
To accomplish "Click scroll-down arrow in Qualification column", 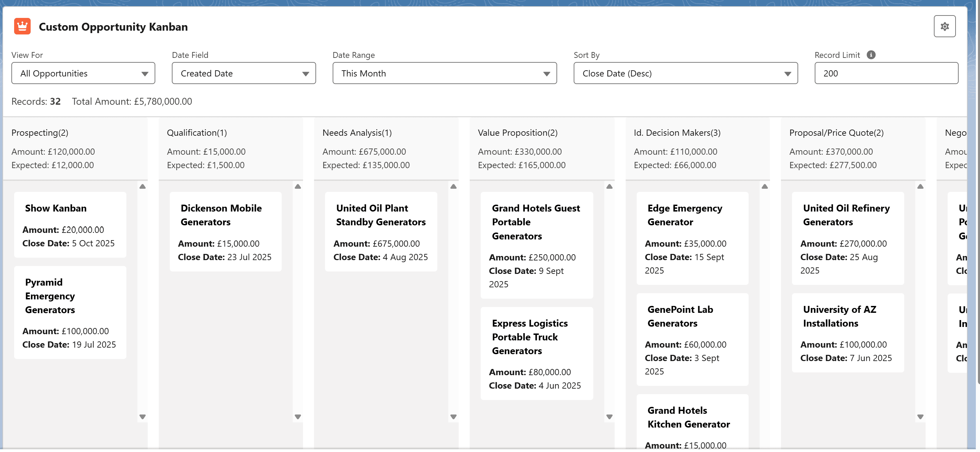I will click(298, 417).
